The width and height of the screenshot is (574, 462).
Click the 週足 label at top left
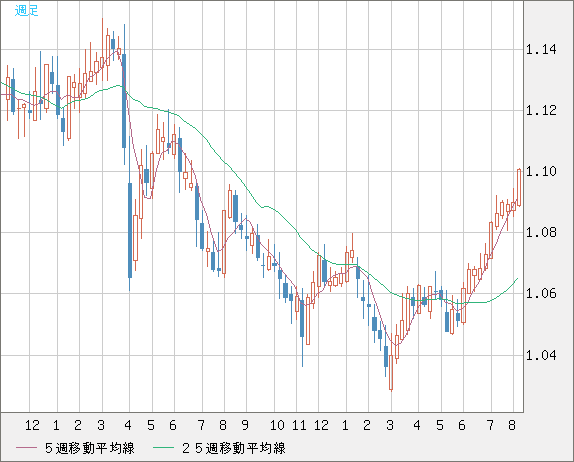[x=26, y=11]
